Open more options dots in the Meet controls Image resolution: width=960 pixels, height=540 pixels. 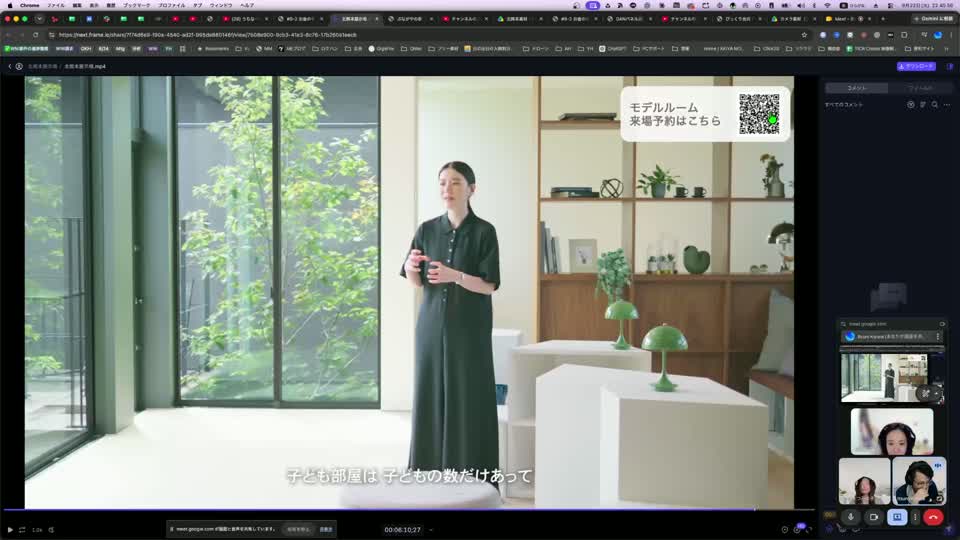[915, 517]
